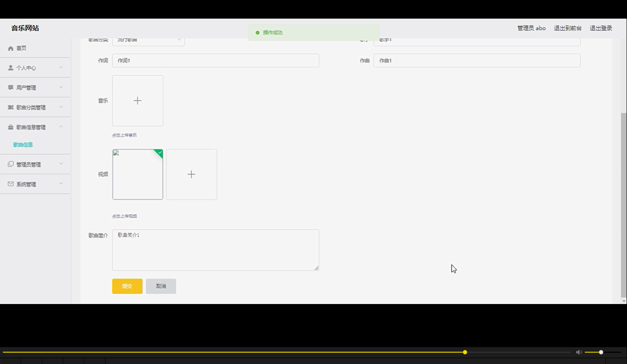Open the 个人中心 menu
The height and width of the screenshot is (364, 627).
coord(35,68)
